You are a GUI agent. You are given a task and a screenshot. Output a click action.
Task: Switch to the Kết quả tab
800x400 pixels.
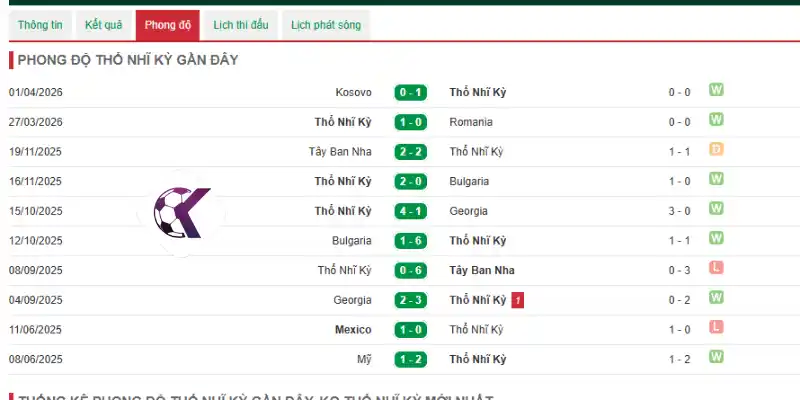[104, 25]
